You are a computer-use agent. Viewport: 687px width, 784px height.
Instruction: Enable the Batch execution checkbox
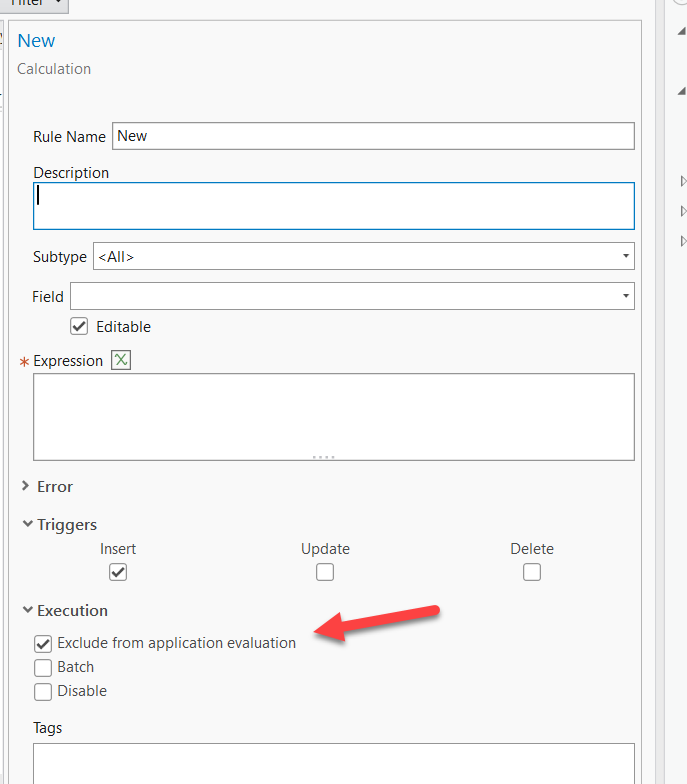(43, 667)
